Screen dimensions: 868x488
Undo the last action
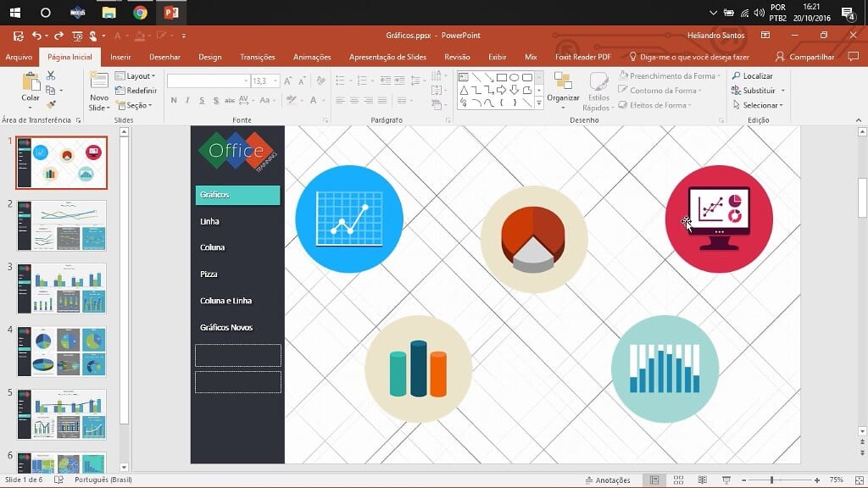36,36
